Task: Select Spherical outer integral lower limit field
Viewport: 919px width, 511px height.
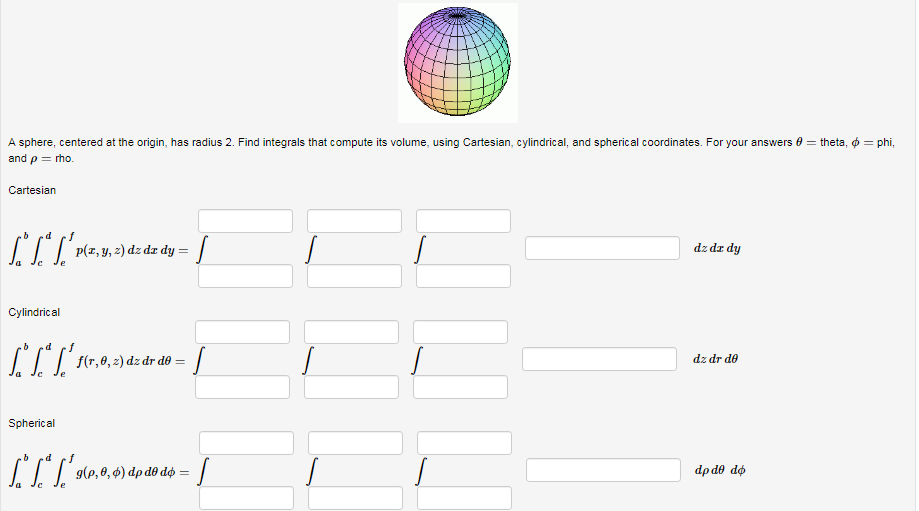Action: (247, 498)
